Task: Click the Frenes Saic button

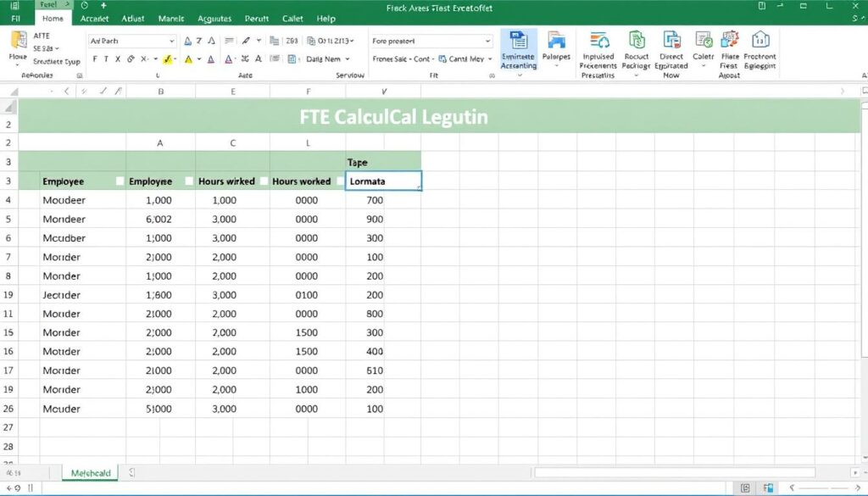Action: pos(390,59)
